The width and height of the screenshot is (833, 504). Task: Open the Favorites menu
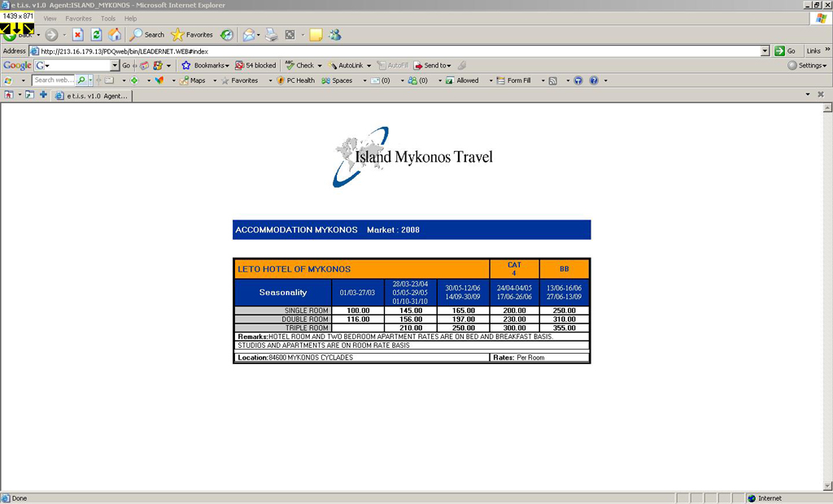(79, 19)
